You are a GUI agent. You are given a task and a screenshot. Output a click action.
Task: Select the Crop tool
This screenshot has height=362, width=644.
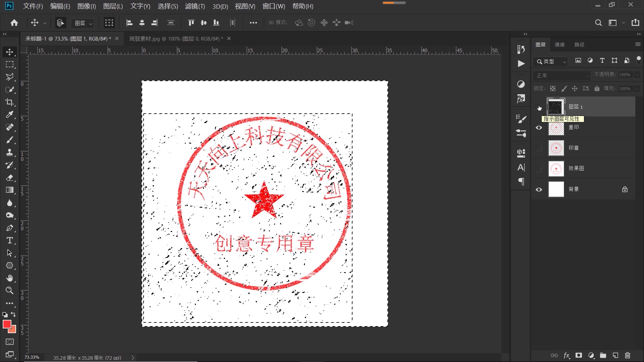click(x=10, y=102)
